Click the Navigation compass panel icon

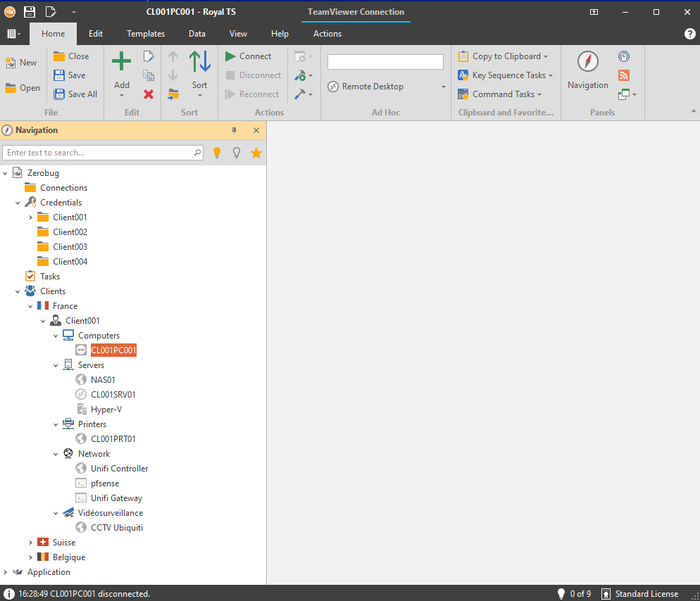tap(588, 61)
